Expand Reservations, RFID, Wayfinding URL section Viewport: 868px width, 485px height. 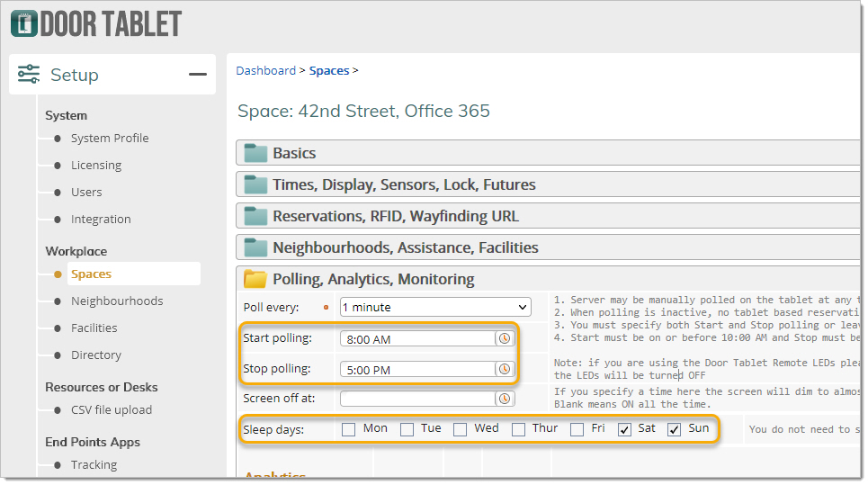pos(395,216)
